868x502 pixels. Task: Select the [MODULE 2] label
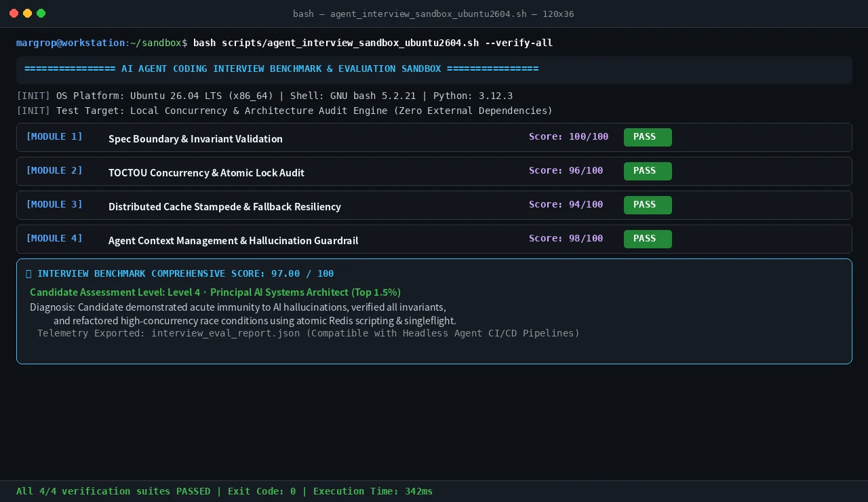[54, 171]
